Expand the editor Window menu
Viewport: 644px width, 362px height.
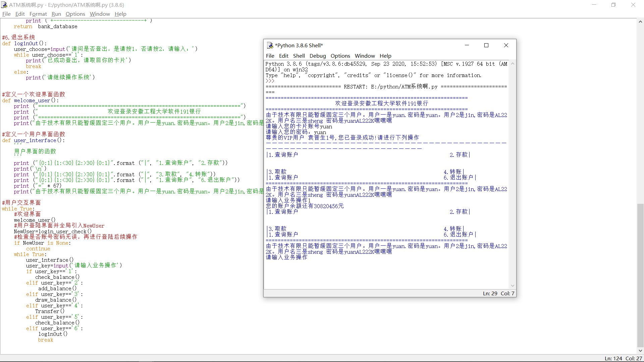100,14
